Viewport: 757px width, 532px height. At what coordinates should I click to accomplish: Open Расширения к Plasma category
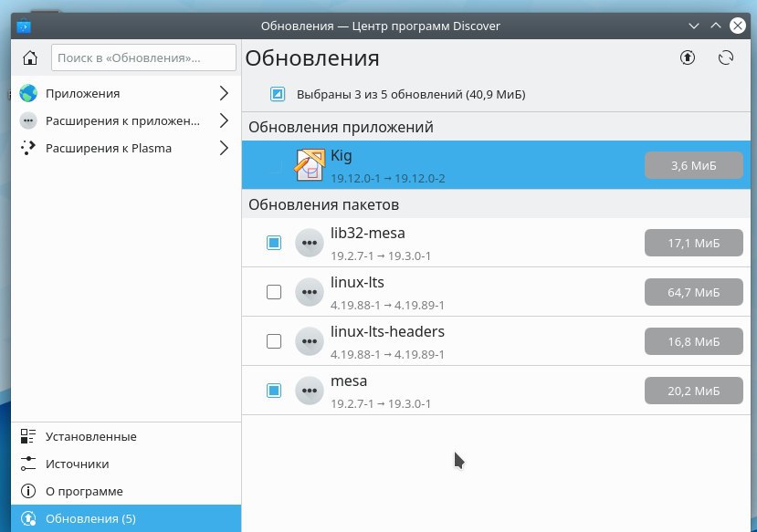click(126, 148)
